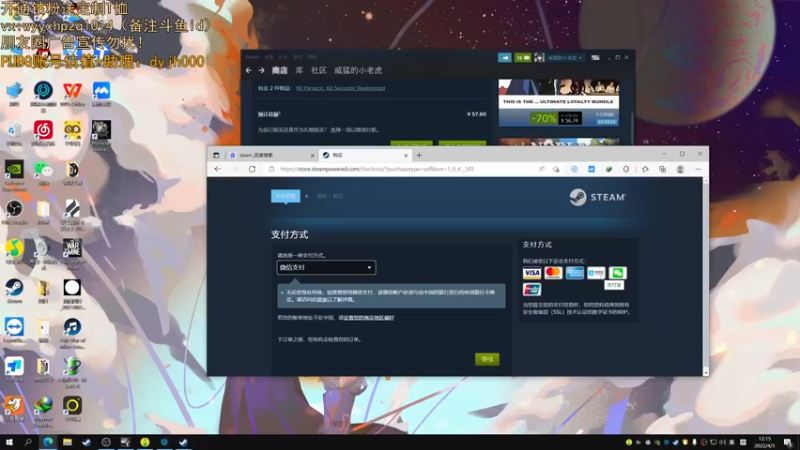Viewport: 800px width, 450px height.
Task: Open NetEase Cloud Music desktop shortcut
Action: (x=43, y=134)
